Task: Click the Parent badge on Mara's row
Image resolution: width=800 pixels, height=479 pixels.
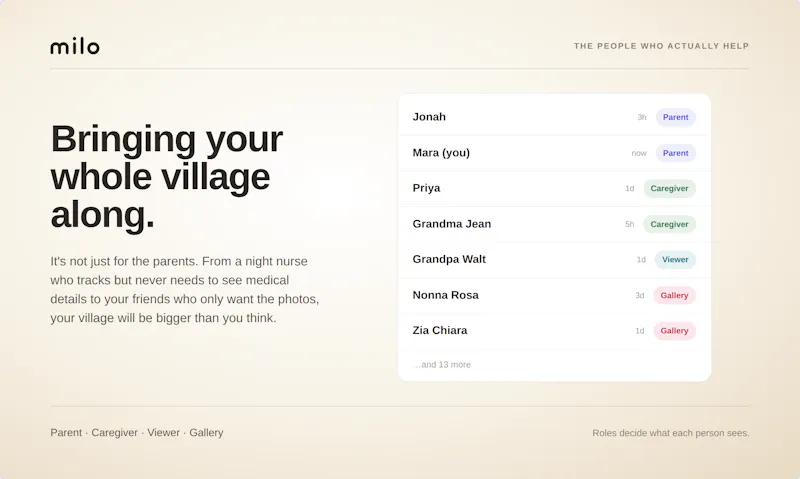Action: 676,153
